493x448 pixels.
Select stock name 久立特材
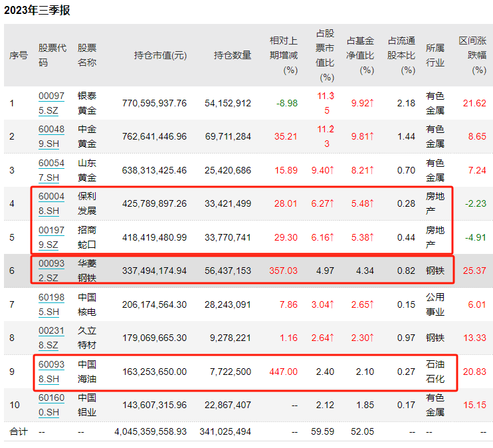coord(87,338)
